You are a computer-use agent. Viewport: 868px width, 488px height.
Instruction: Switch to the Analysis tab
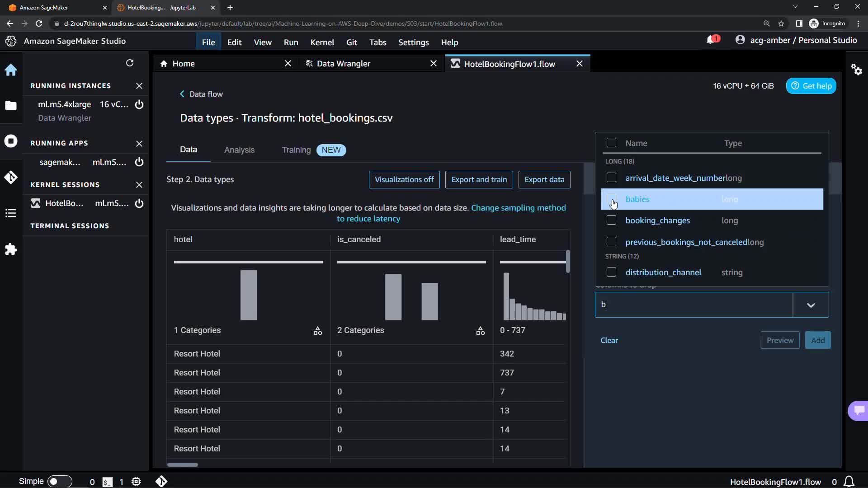point(239,150)
